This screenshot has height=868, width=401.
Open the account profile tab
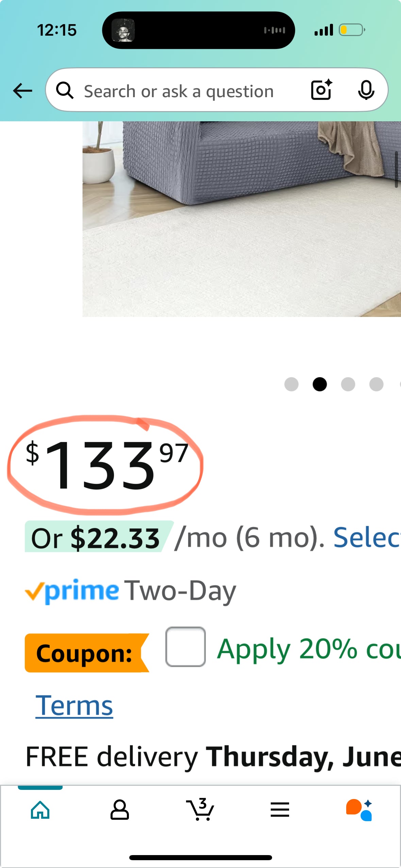click(120, 810)
